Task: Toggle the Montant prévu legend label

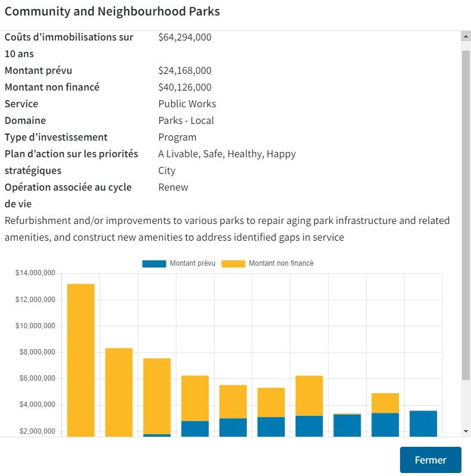Action: [x=193, y=263]
